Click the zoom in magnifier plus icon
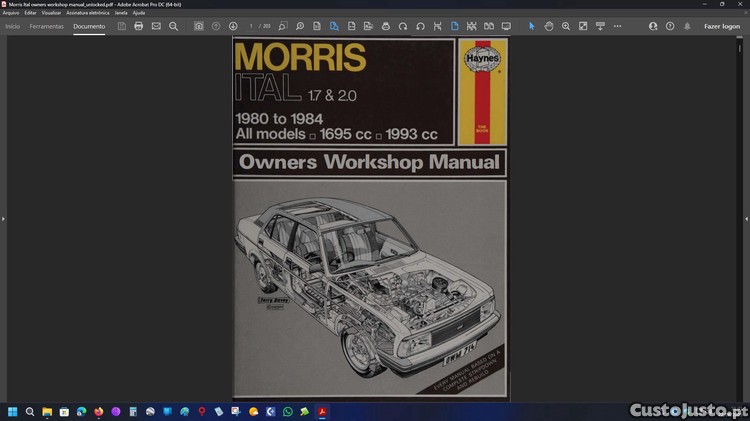This screenshot has height=421, width=750. coord(566,26)
